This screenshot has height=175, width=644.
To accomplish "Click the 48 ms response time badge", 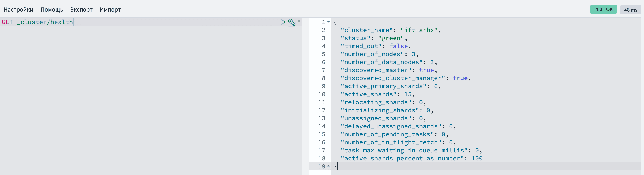I will (x=630, y=10).
